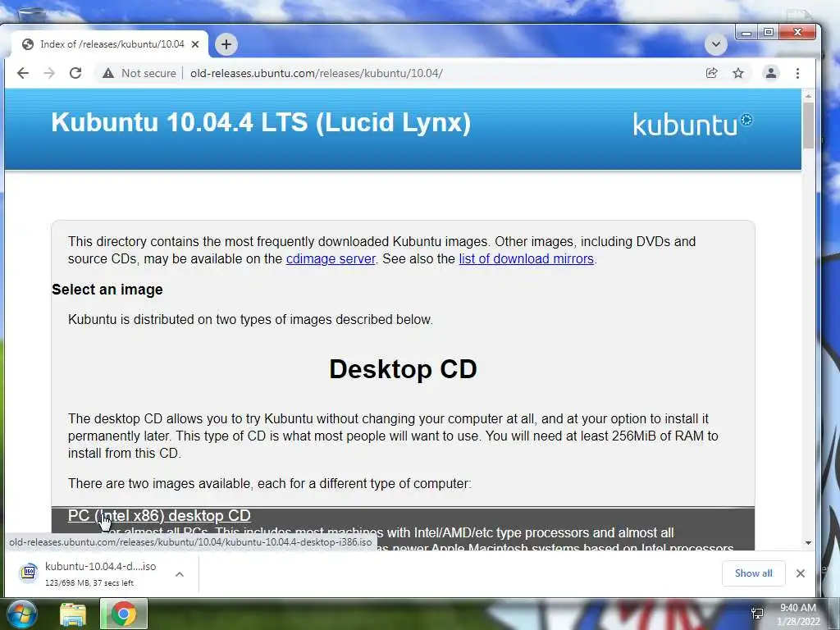Click the vertical scrollbar thumb

click(808, 126)
